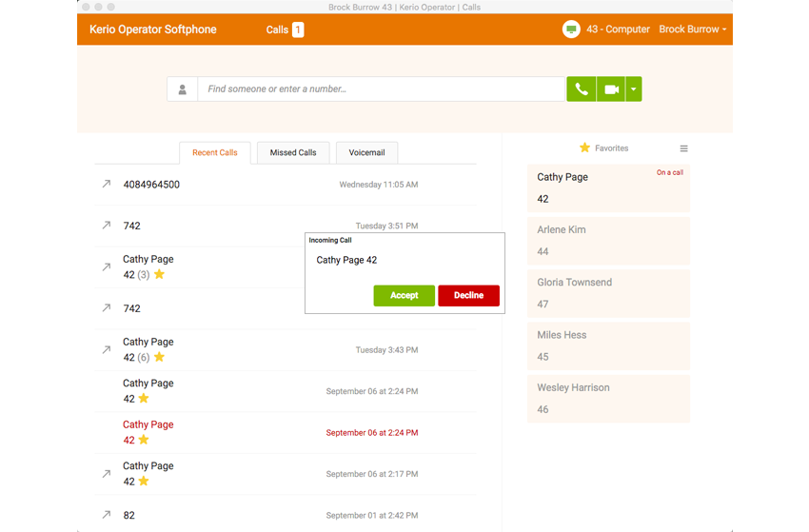Click the green computer device status icon

click(571, 30)
